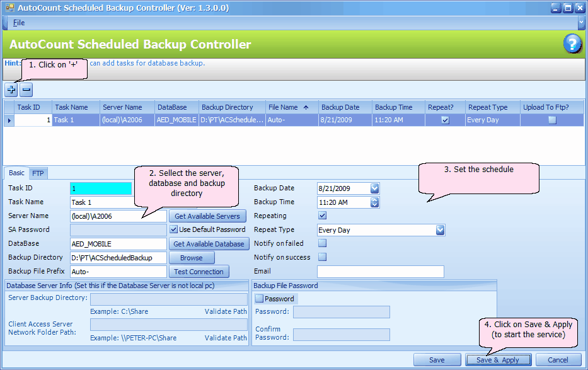This screenshot has height=370, width=588.
Task: Uncheck Use Default Password
Action: [x=173, y=229]
